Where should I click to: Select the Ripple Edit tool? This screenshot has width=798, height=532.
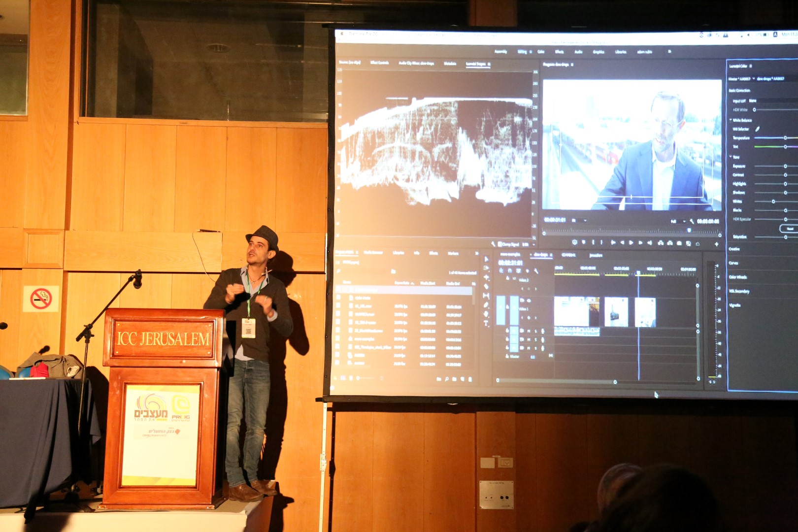tap(486, 277)
